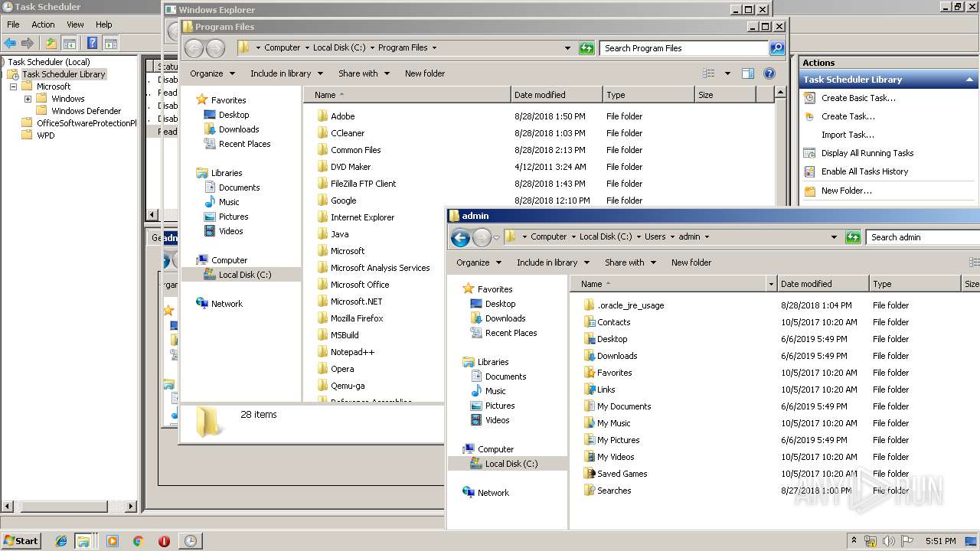Viewport: 980px width, 551px height.
Task: Open view options dropdown arrow in Program Files
Action: (x=727, y=73)
